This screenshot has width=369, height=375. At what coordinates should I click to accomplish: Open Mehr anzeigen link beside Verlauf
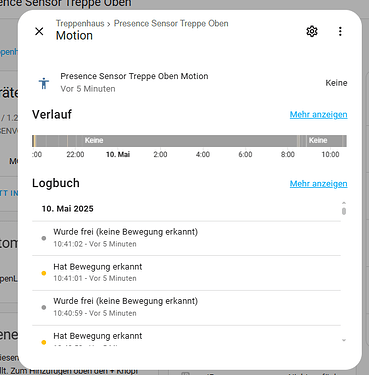pos(318,115)
